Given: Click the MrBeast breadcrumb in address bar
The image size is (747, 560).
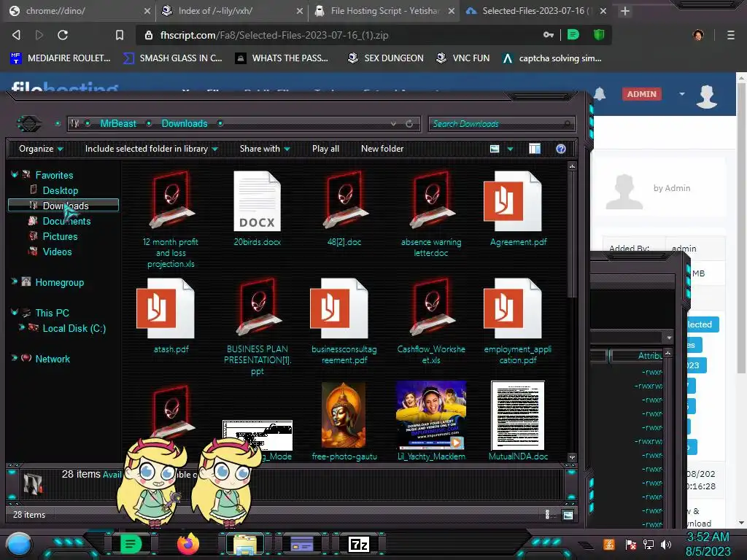Looking at the screenshot, I should point(118,123).
